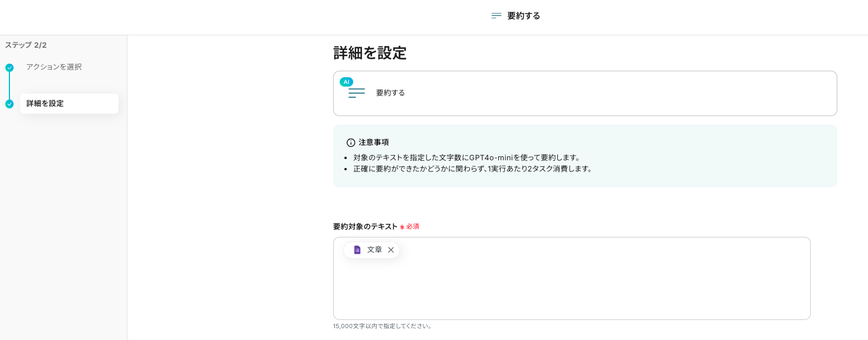The height and width of the screenshot is (340, 868).
Task: Click the AI badge on action card
Action: point(346,82)
